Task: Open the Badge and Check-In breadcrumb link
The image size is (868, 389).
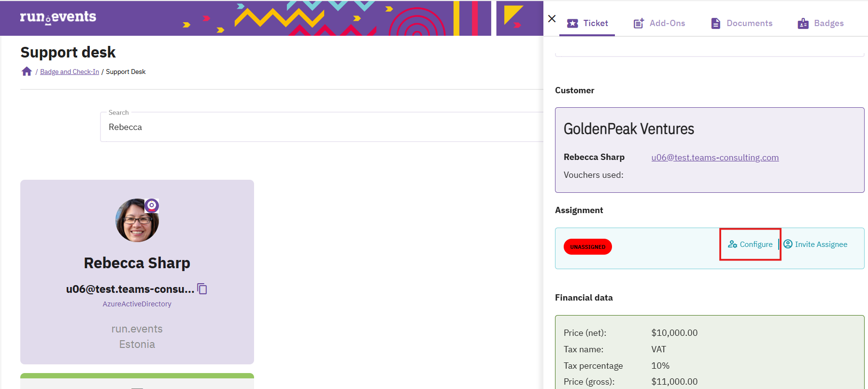Action: pos(70,72)
